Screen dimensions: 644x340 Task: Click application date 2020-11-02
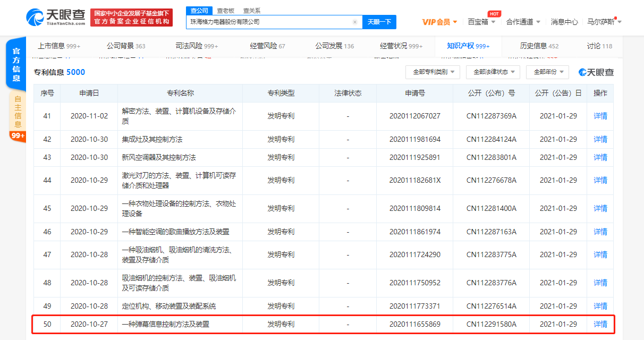click(89, 116)
